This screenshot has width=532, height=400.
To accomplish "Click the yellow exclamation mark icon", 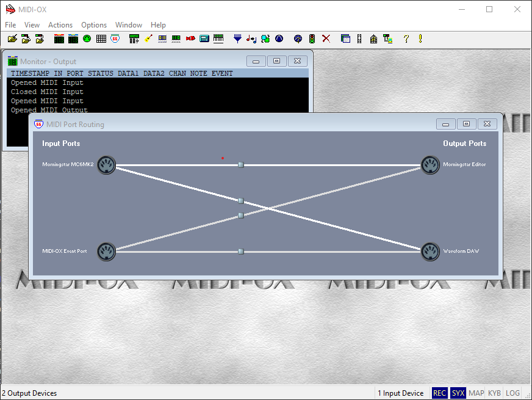I will tap(420, 38).
